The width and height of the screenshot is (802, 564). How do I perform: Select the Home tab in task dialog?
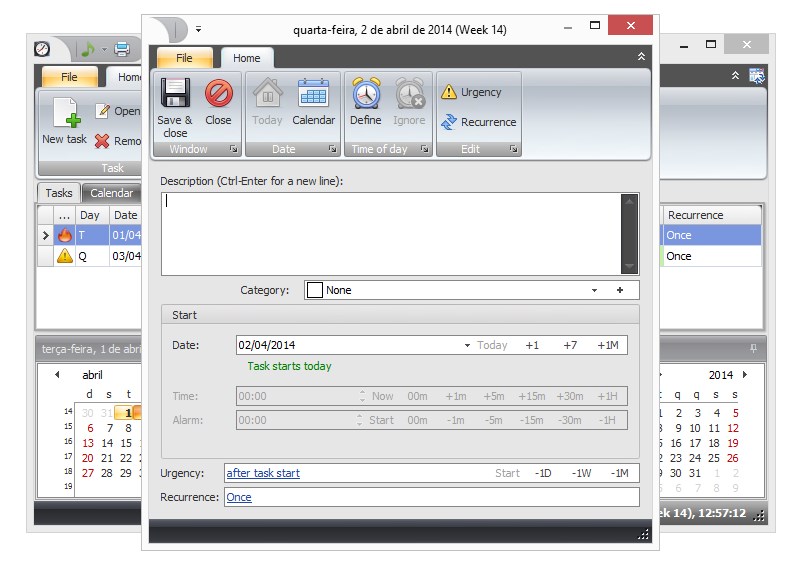pyautogui.click(x=247, y=58)
